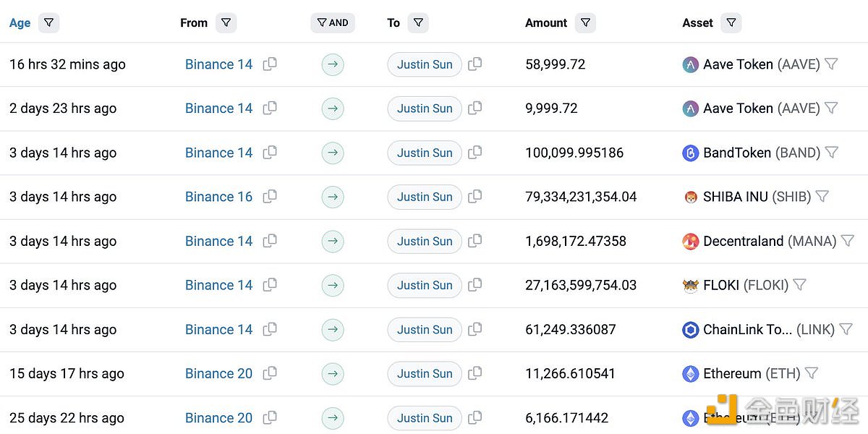Filter by Aave Token in the 9,999.72 row

click(x=831, y=109)
